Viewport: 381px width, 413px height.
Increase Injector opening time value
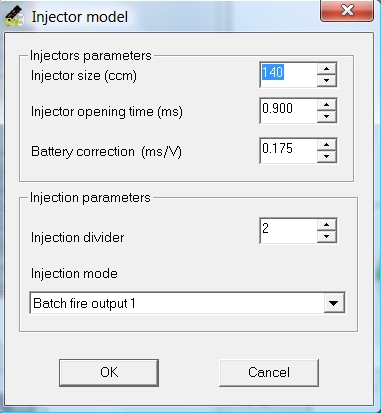[x=327, y=105]
